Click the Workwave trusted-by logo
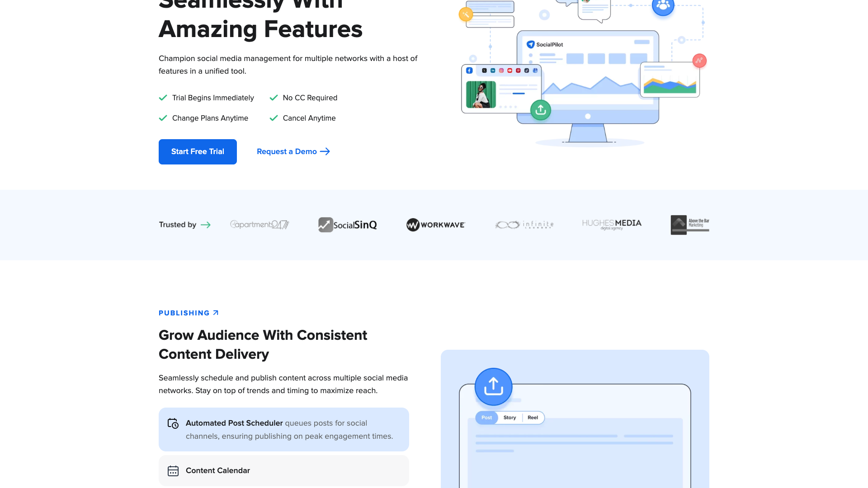Screen dimensions: 868x488 click(435, 225)
